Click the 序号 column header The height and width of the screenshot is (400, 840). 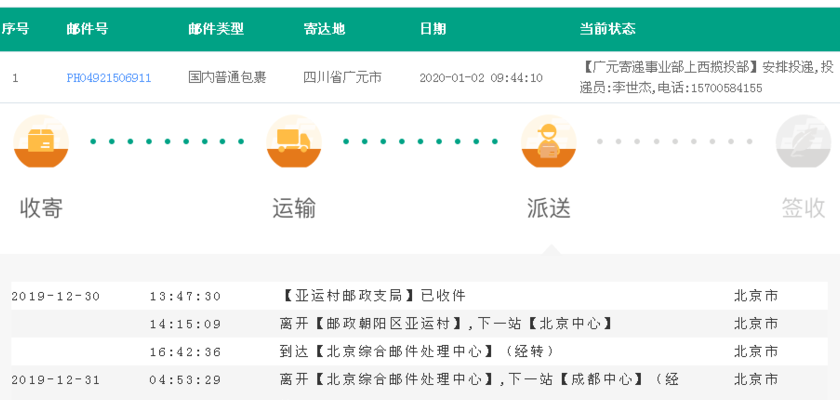click(15, 28)
